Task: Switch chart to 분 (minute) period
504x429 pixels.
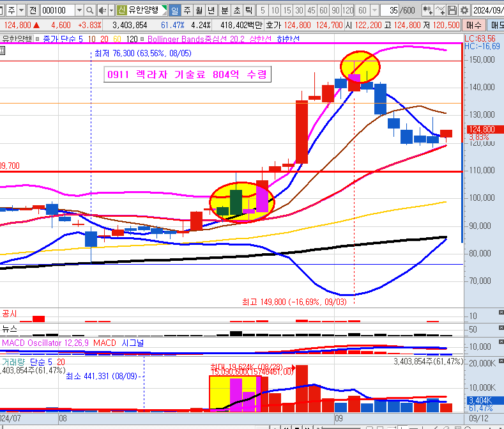Action: click(224, 10)
